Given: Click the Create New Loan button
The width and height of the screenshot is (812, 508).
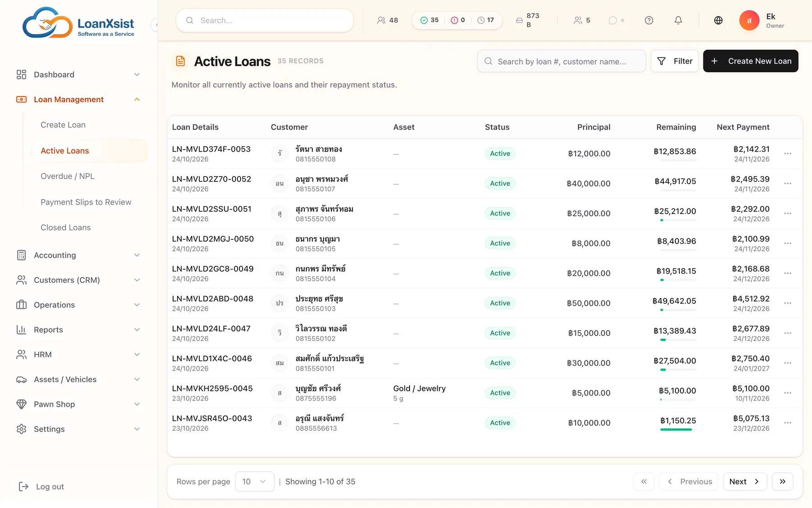Looking at the screenshot, I should (x=751, y=61).
